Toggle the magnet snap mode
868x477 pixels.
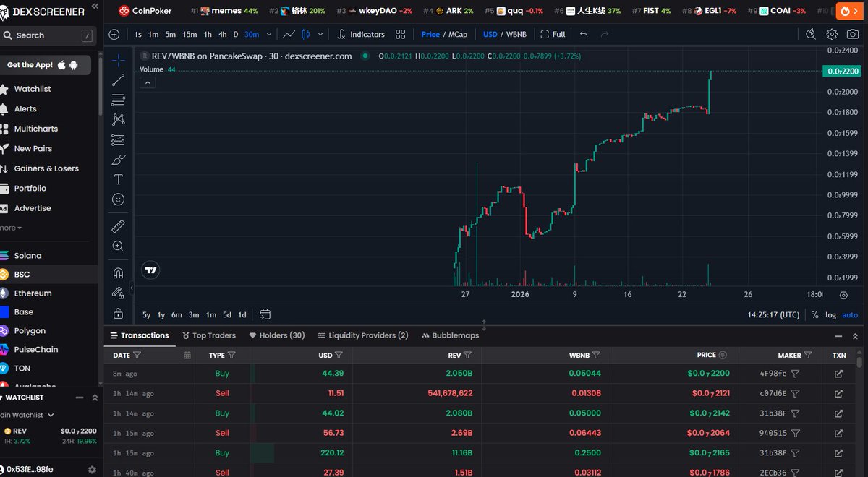point(118,273)
